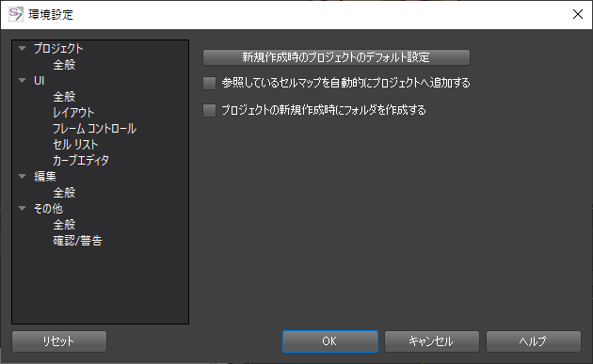Open 新規作成時のプロジェクトのデフォルト設定
The image size is (593, 364).
click(x=336, y=57)
